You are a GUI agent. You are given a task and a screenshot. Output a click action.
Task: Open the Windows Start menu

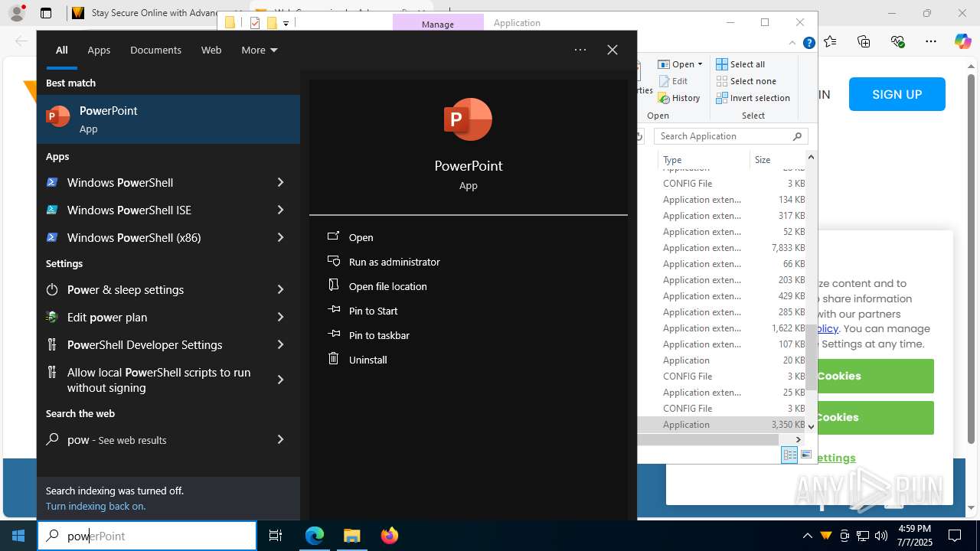(18, 536)
